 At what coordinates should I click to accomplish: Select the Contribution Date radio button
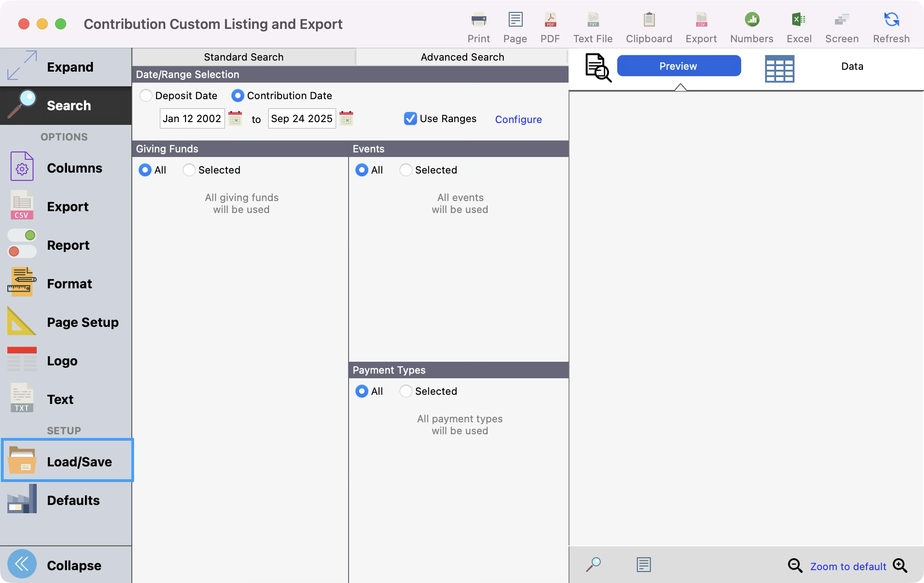(x=238, y=95)
